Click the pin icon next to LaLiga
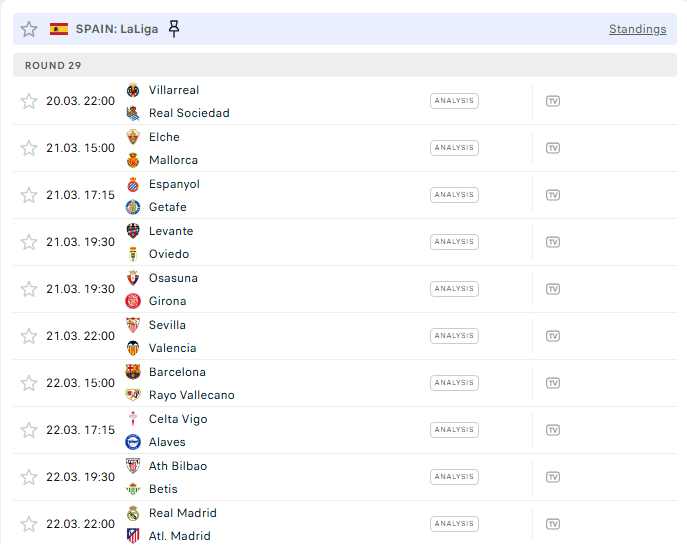Viewport: 687px width, 545px height. 174,29
